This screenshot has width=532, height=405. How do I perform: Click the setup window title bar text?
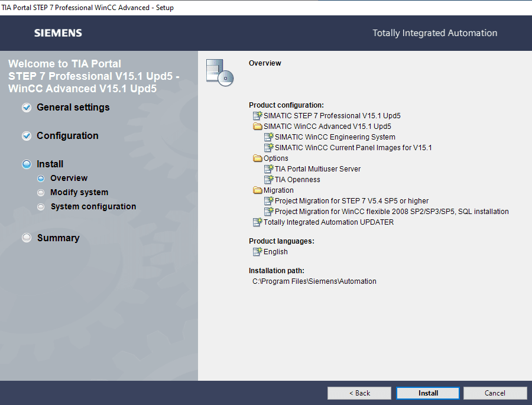[x=87, y=8]
